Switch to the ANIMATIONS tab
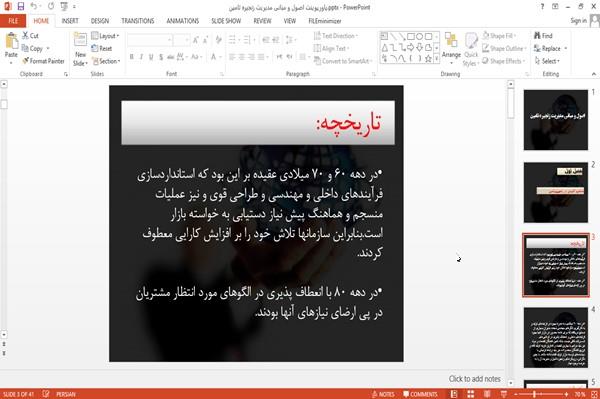This screenshot has width=600, height=399. 183,21
